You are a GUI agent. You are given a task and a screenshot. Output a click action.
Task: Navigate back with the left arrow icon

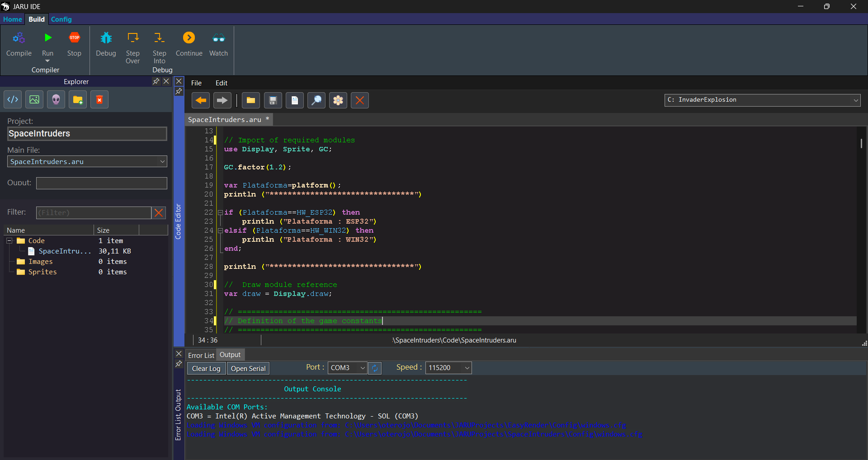201,100
